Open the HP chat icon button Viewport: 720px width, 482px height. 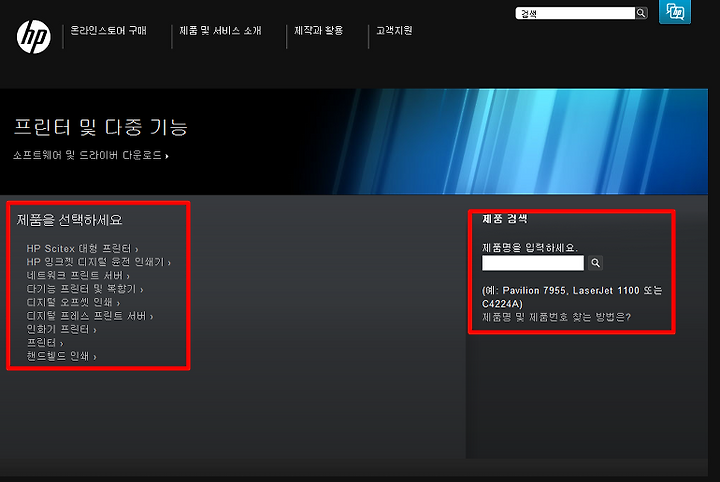point(675,11)
